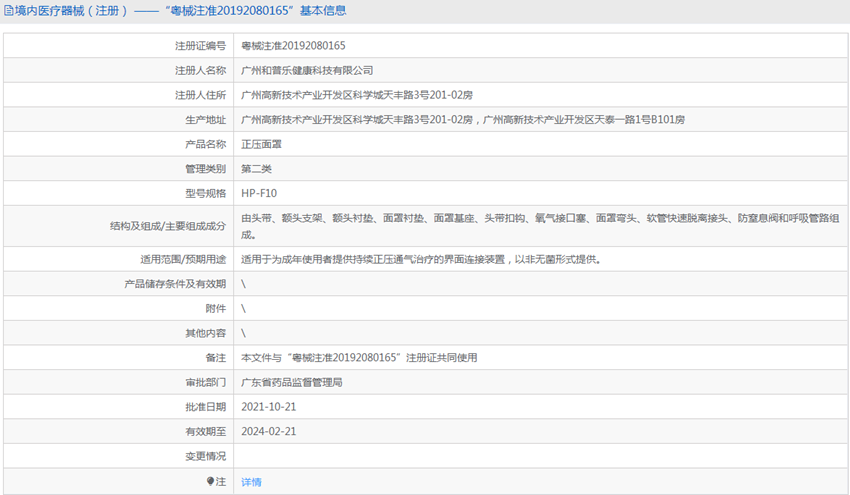Click the 其他内容 label
This screenshot has width=850, height=495.
point(205,333)
